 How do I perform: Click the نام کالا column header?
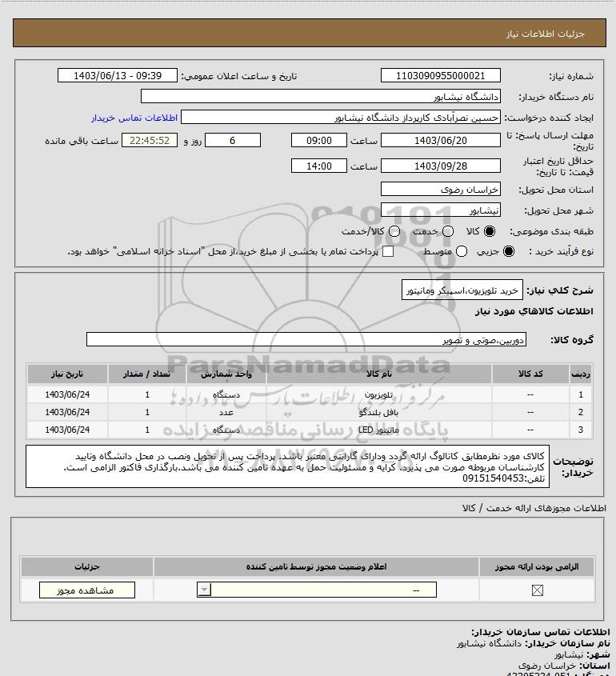point(379,374)
